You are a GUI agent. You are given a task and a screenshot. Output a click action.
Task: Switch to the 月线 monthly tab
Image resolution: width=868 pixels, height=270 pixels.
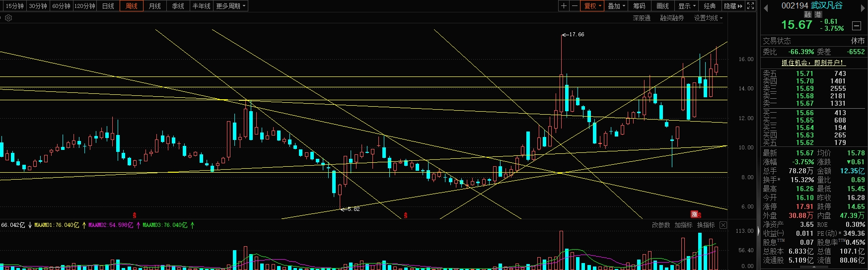155,6
